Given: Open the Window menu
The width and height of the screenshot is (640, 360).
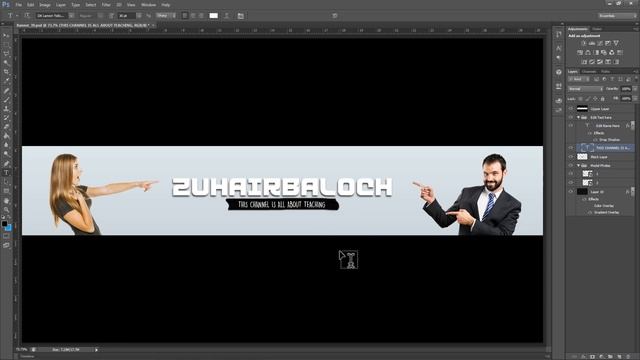Looking at the screenshot, I should 148,5.
